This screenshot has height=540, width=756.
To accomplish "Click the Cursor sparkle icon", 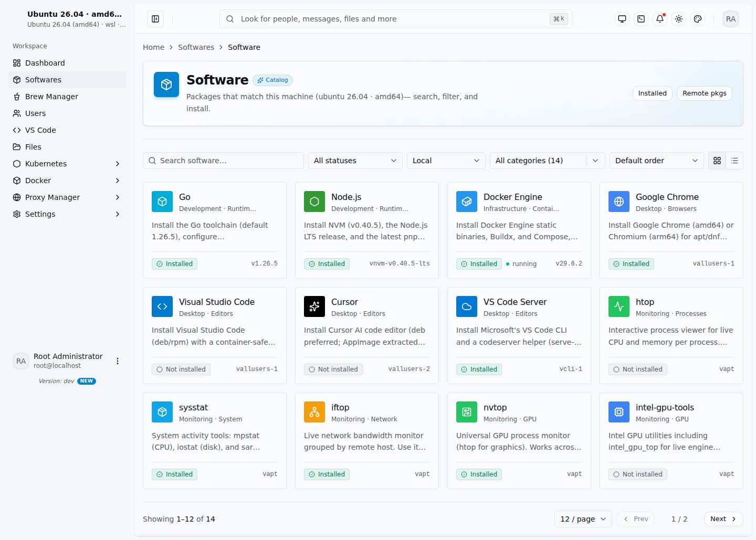I will click(x=314, y=306).
